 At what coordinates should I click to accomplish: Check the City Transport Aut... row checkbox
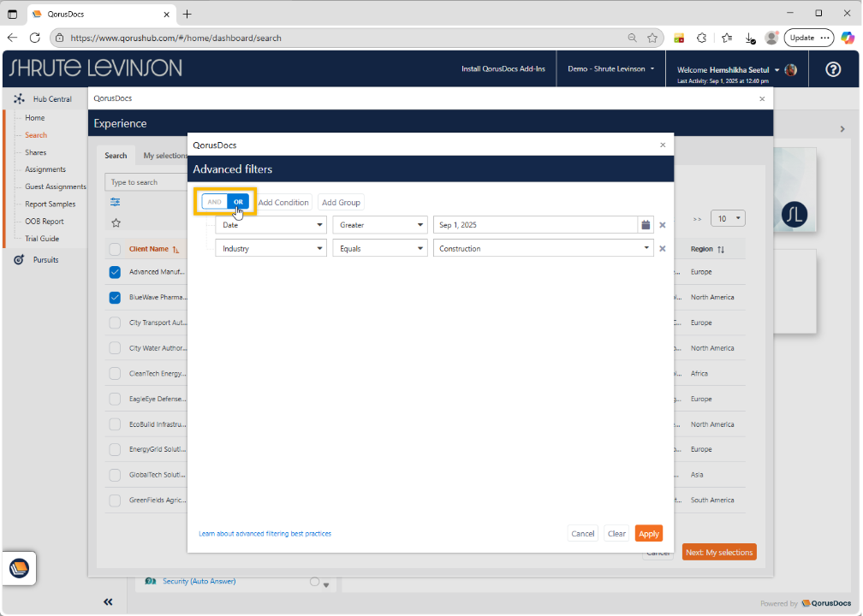click(115, 323)
